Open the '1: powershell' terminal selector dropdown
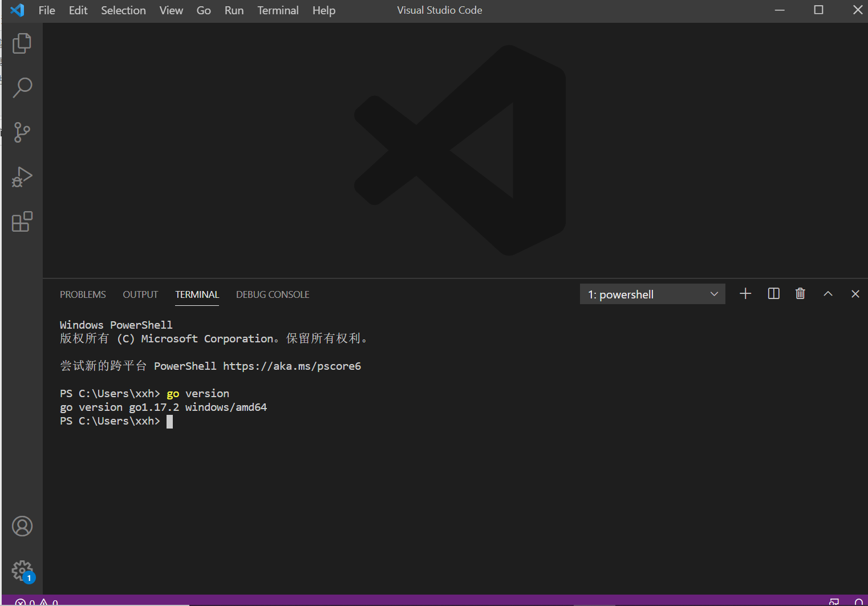This screenshot has width=868, height=606. pos(652,294)
